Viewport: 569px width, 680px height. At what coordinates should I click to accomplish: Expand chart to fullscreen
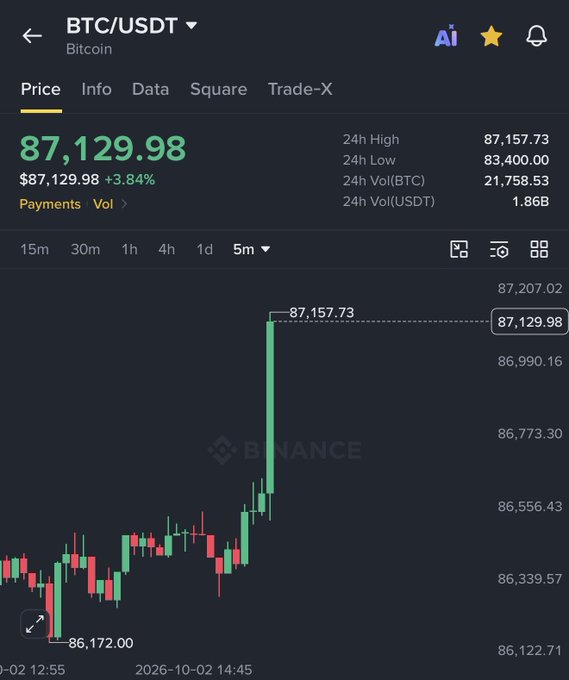[35, 624]
